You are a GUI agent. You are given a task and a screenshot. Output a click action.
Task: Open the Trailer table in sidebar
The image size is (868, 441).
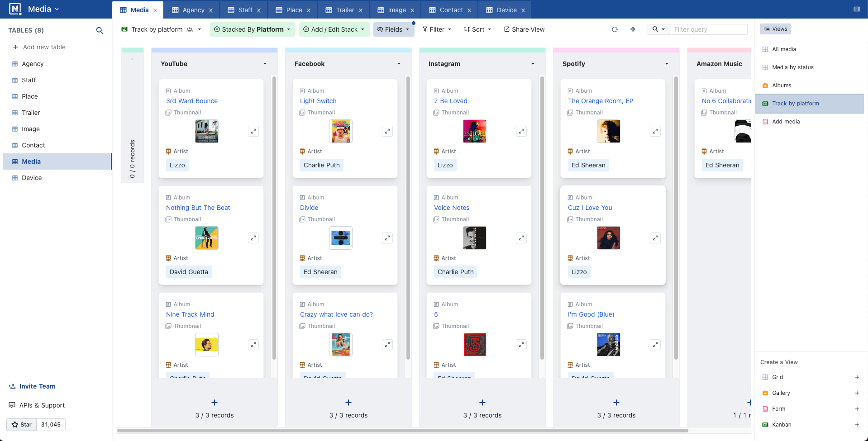pos(57,113)
